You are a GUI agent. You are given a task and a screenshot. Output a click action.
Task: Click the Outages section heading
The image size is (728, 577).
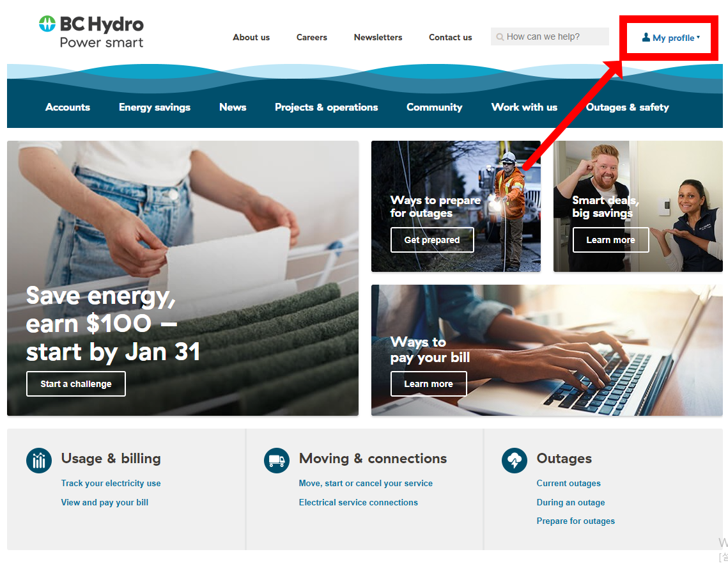tap(564, 459)
